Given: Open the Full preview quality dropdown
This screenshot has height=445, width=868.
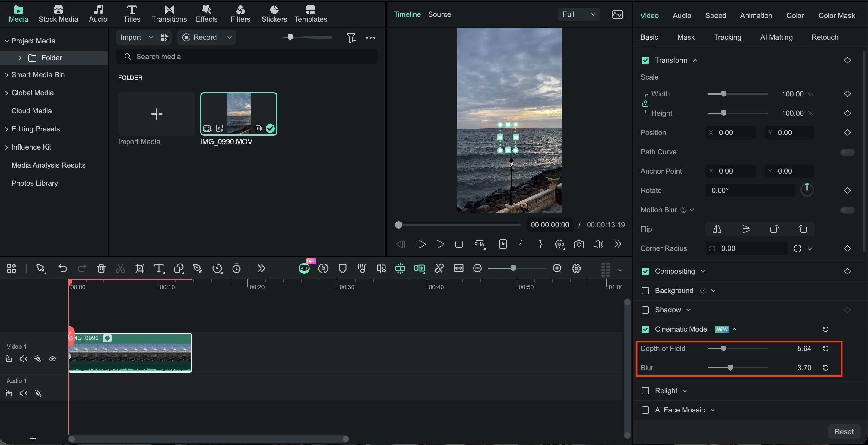Looking at the screenshot, I should pyautogui.click(x=578, y=14).
